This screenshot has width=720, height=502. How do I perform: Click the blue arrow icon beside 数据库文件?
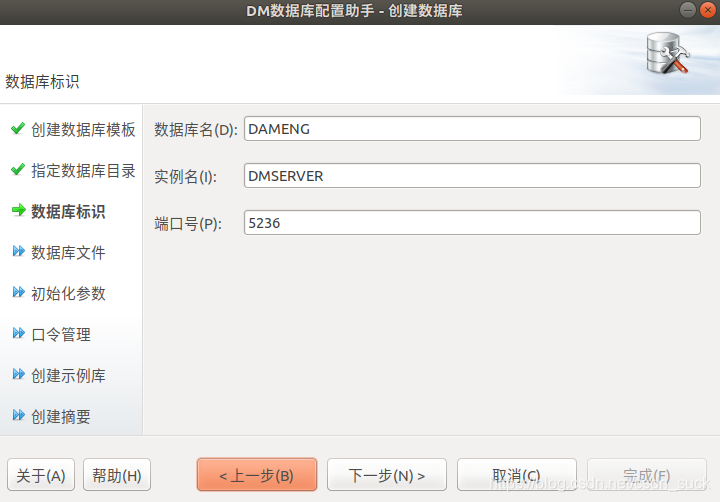18,251
